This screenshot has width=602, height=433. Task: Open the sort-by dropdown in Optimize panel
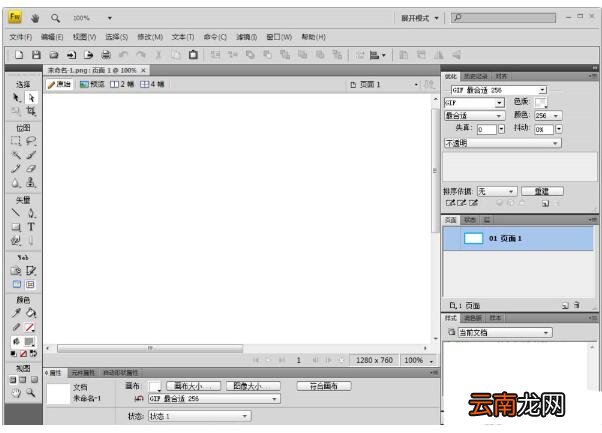click(x=497, y=191)
